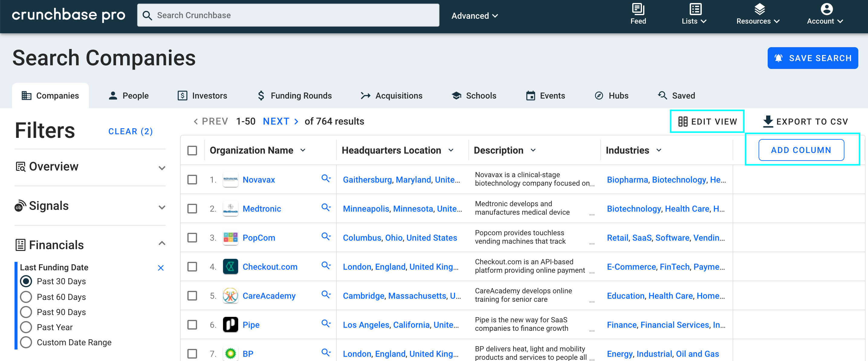Collapse the Financials filter section
868x361 pixels.
[x=162, y=244]
